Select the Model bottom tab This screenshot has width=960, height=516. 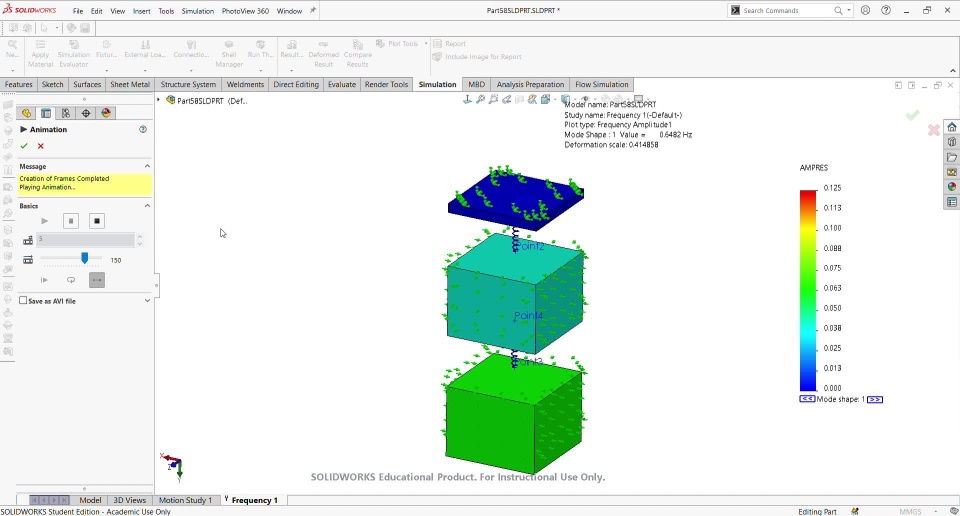click(x=90, y=500)
